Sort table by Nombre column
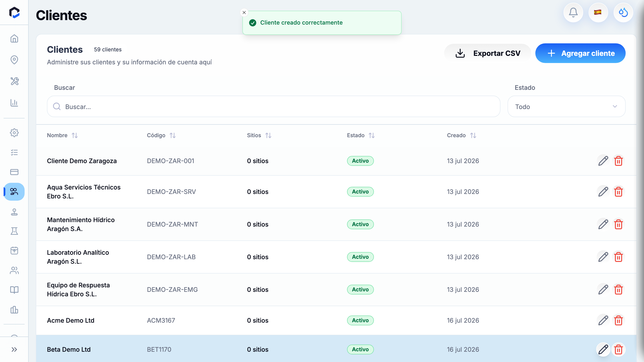Screen dimensions: 644x362 click(62, 135)
